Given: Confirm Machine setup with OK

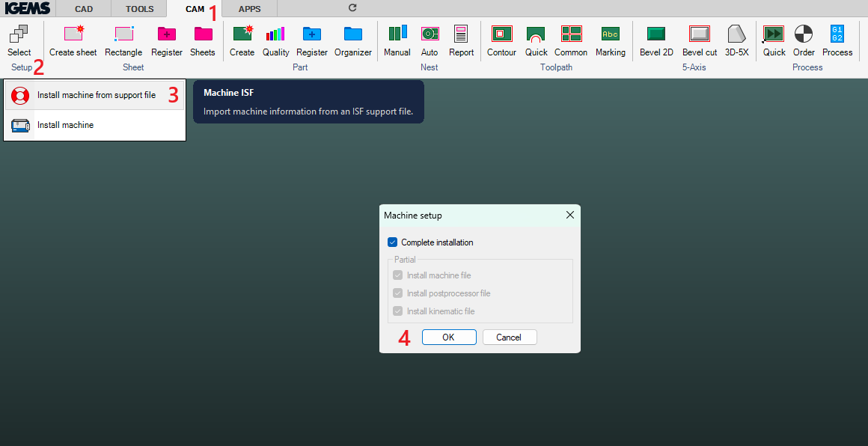Looking at the screenshot, I should click(x=449, y=337).
